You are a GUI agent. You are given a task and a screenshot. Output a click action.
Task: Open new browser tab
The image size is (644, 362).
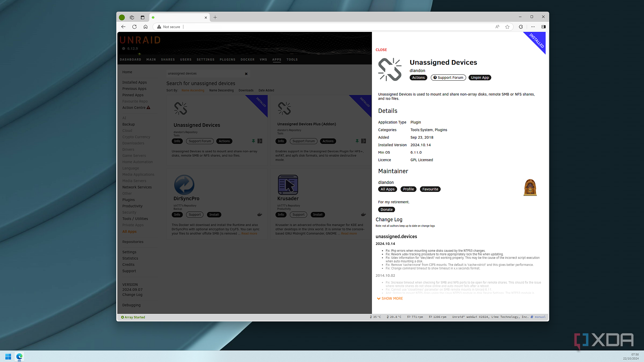215,17
